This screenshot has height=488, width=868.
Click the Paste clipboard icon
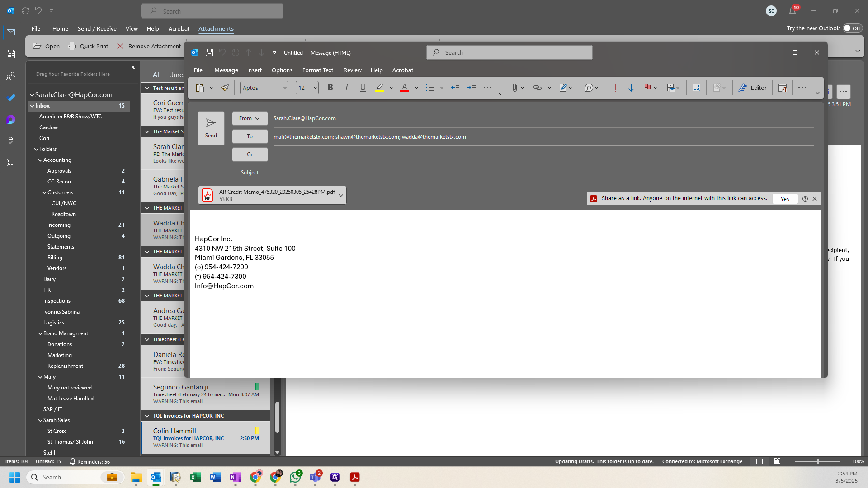tap(200, 88)
